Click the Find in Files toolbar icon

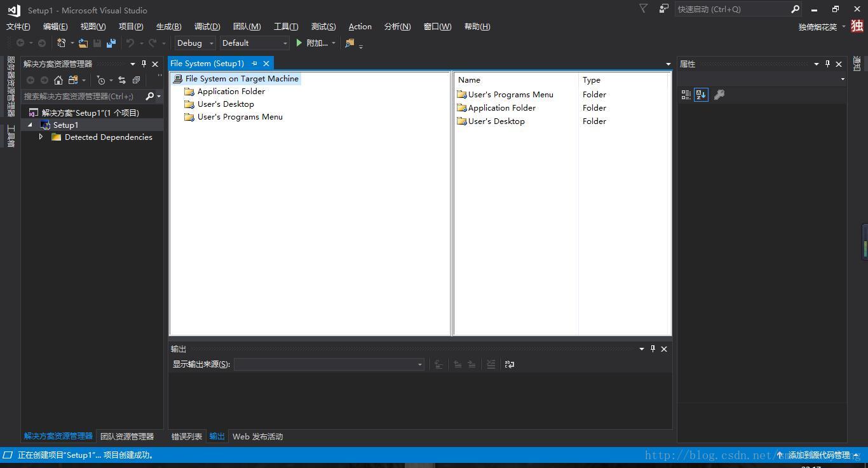tap(349, 43)
